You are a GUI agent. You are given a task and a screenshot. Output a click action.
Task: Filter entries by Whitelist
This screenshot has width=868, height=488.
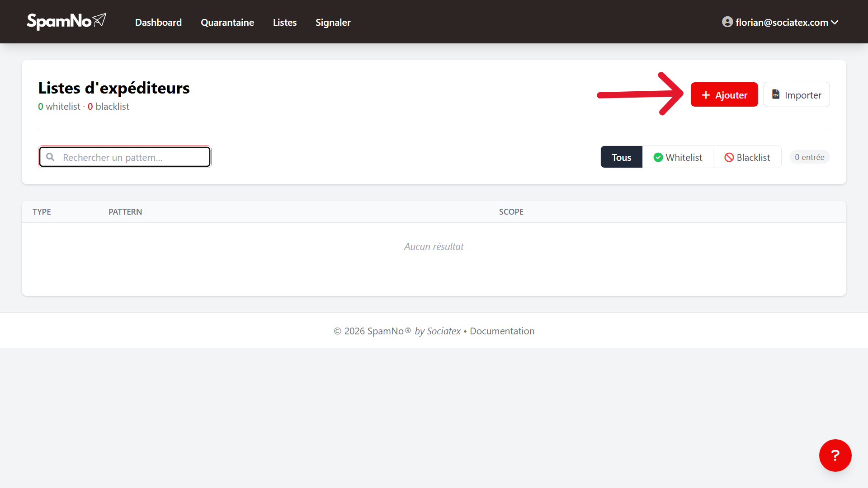click(x=678, y=157)
